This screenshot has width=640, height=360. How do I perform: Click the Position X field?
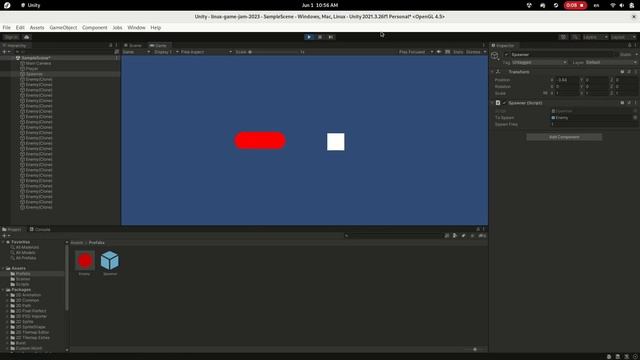567,80
